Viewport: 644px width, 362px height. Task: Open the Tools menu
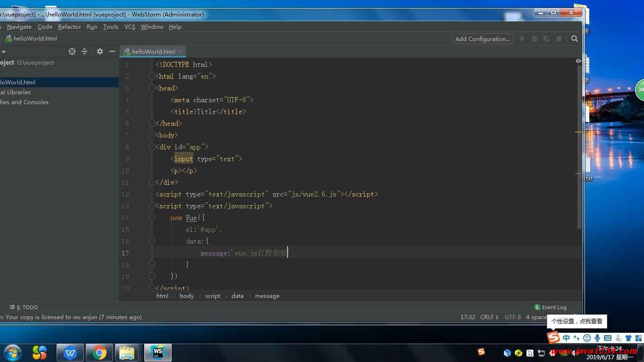(x=111, y=27)
